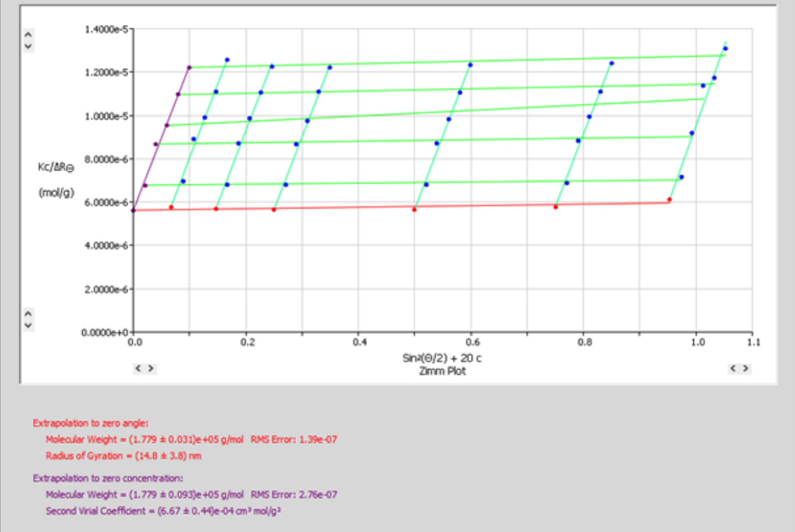
Task: Click the lower y-axis stepper down arrow
Action: [27, 324]
